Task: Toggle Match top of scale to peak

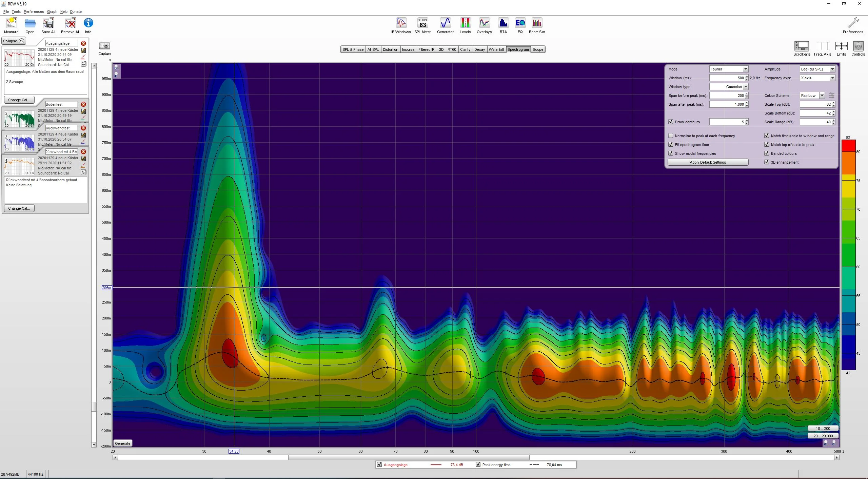Action: tap(767, 145)
